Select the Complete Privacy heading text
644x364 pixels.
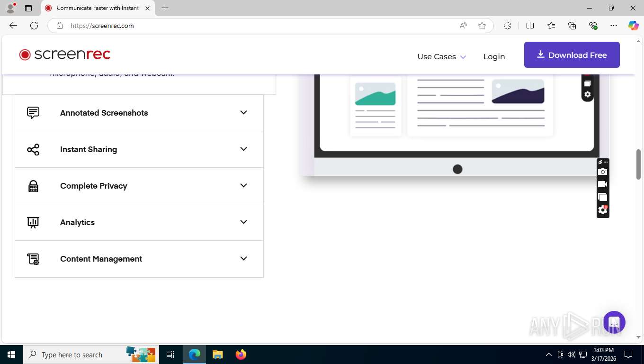click(x=94, y=186)
